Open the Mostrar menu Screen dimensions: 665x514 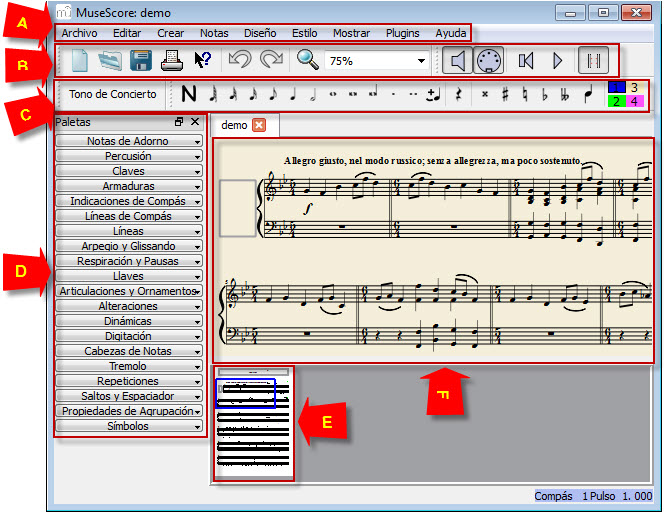click(x=351, y=33)
